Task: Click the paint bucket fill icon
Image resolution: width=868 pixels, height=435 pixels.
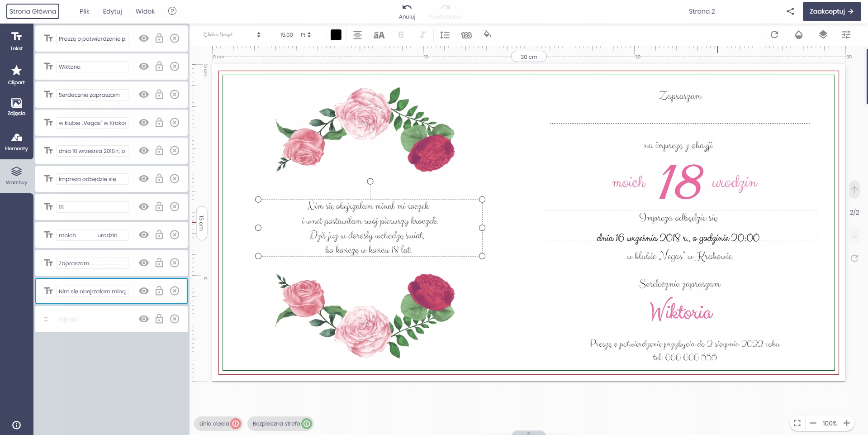Action: pos(487,34)
